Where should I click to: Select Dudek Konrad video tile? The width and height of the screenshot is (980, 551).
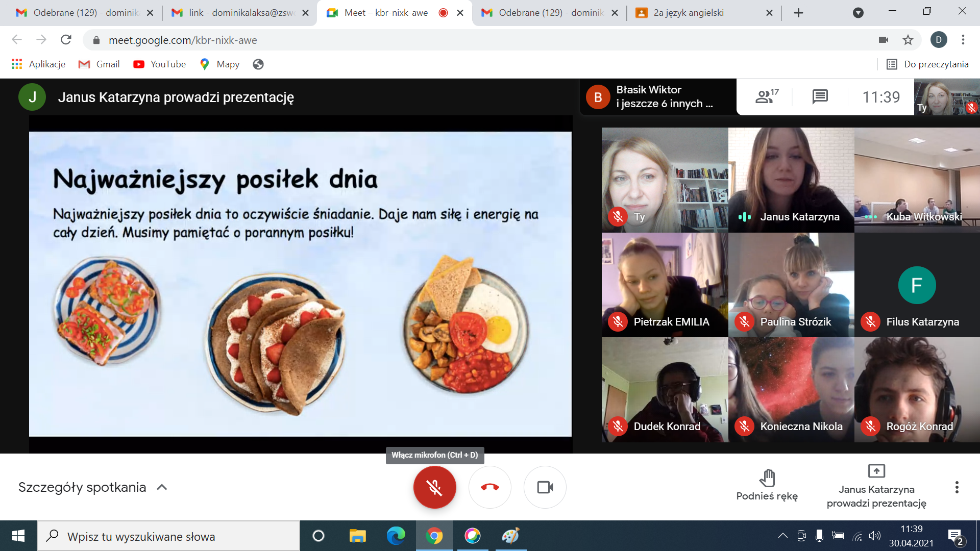tap(665, 390)
